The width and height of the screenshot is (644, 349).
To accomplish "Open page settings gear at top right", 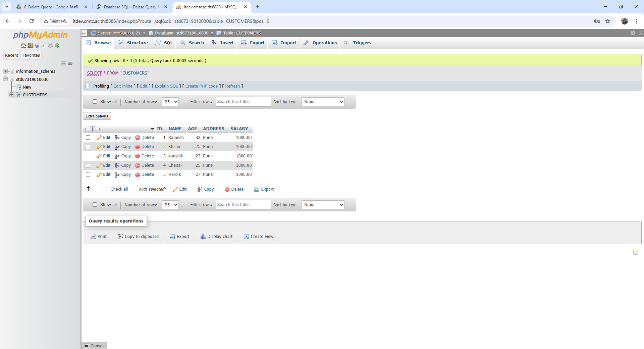I will 633,33.
